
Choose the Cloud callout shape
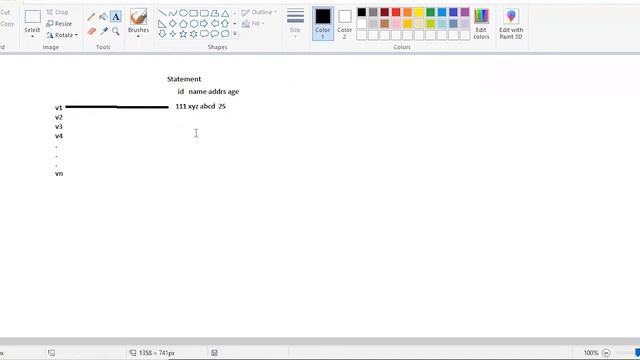click(225, 34)
